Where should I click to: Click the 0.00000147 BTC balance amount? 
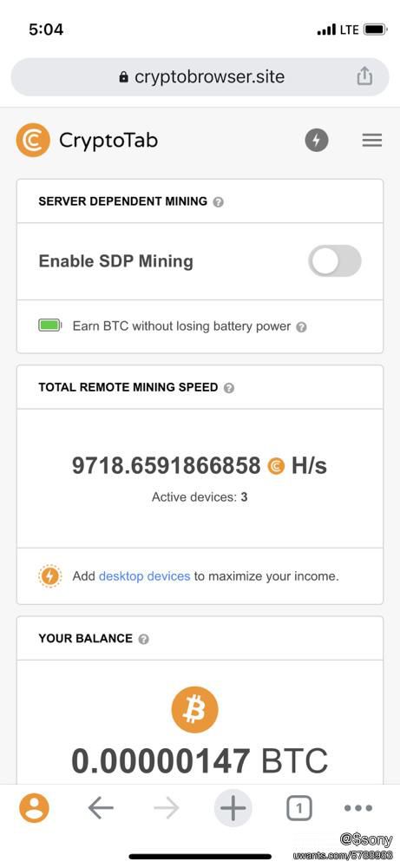pyautogui.click(x=200, y=760)
